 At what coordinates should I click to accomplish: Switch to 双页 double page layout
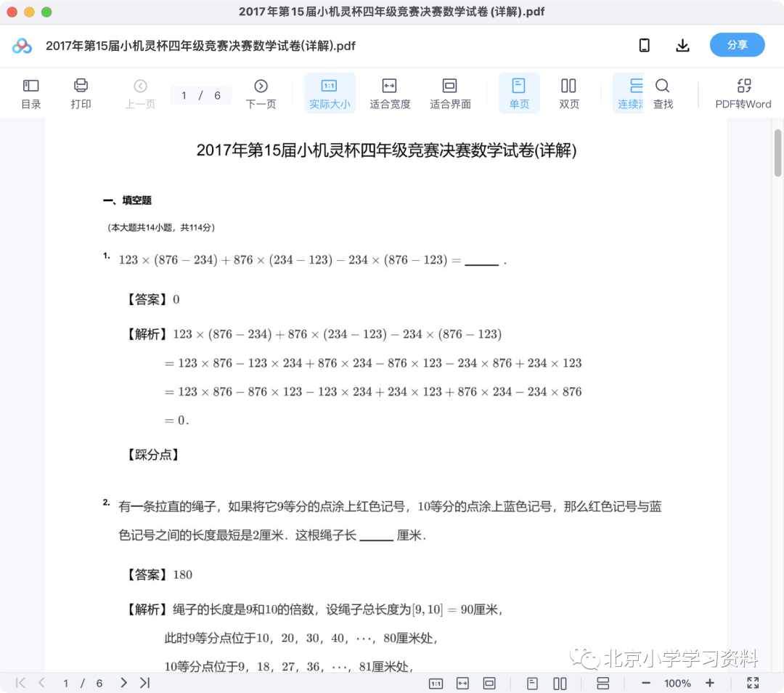pos(568,94)
